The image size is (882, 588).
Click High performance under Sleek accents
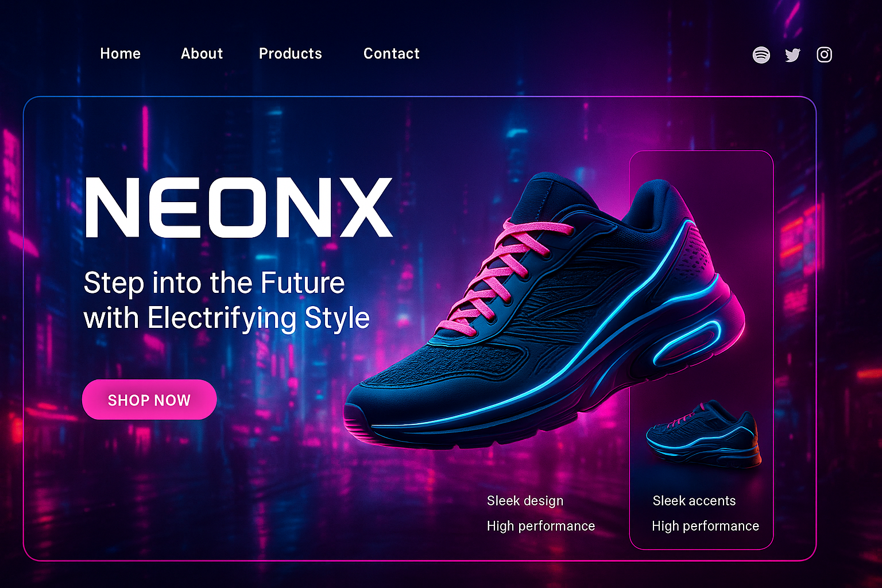pyautogui.click(x=706, y=526)
